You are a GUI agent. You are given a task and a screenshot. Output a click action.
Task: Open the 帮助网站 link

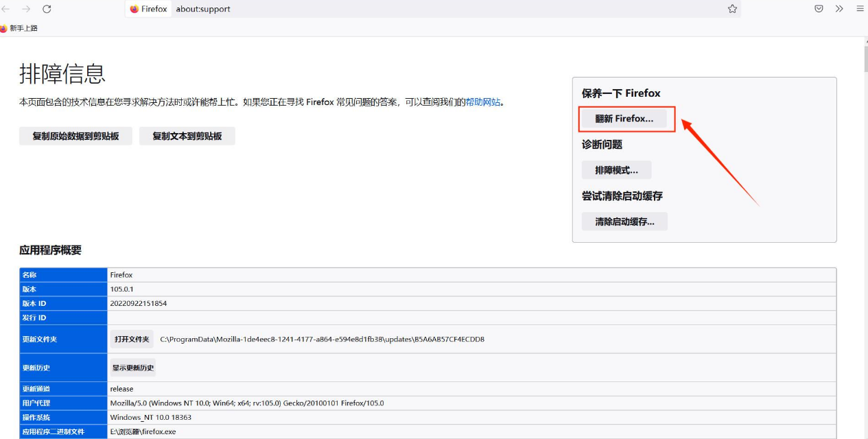tap(483, 102)
